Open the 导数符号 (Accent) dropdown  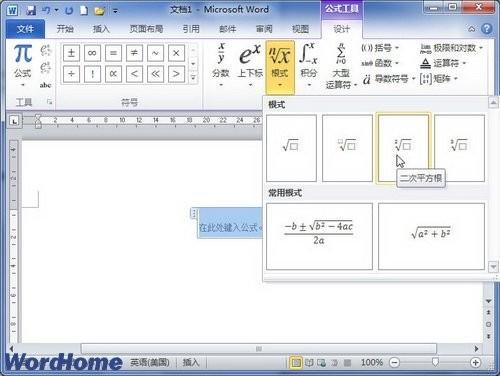389,79
